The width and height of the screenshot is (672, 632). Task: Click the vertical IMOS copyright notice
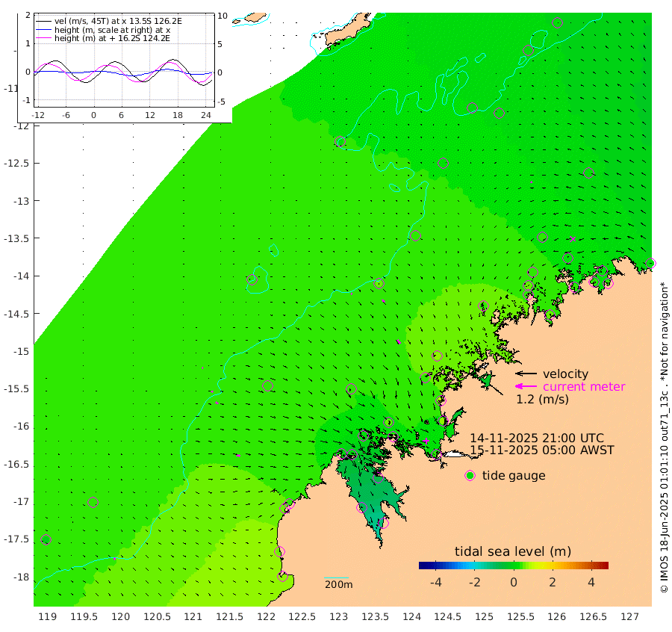click(x=664, y=437)
